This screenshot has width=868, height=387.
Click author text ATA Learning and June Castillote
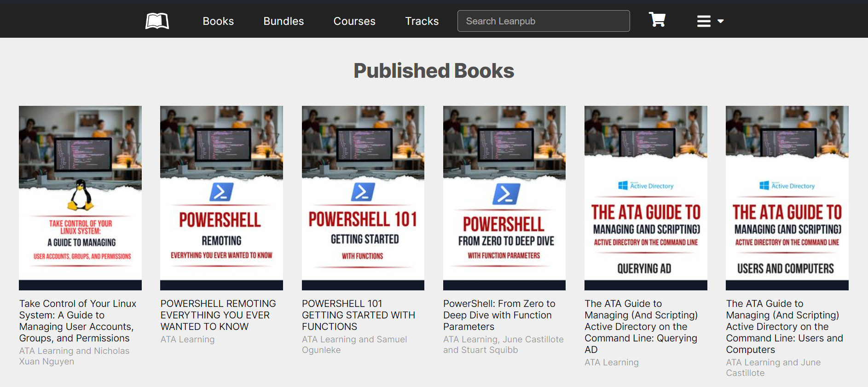point(773,368)
